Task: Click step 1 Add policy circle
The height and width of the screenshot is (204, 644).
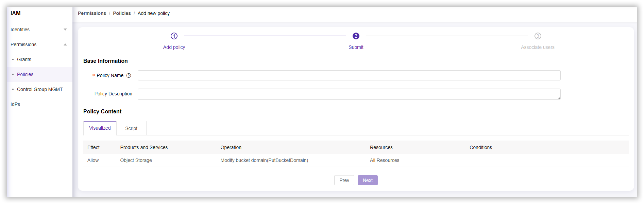Action: click(x=174, y=36)
